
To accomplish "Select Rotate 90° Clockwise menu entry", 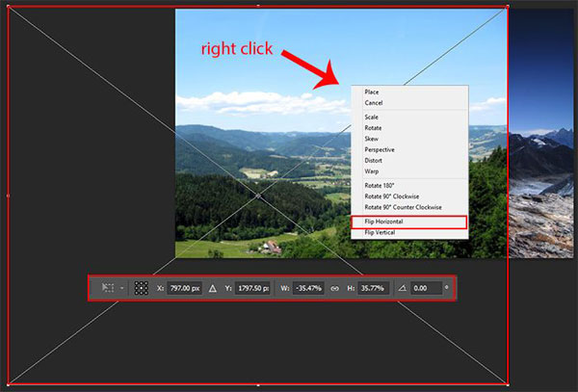I will 396,196.
